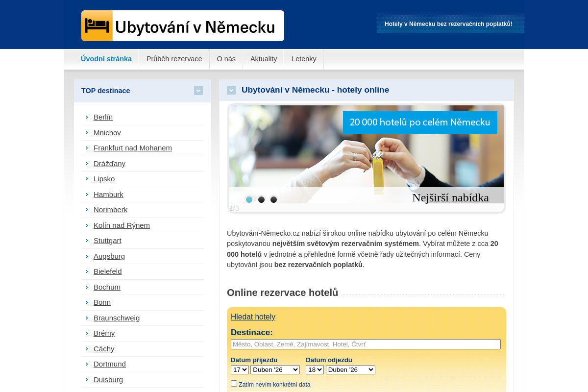Viewport: 588px width, 392px height.
Task: Click the chevron icon beside the hotels heading
Action: click(231, 90)
